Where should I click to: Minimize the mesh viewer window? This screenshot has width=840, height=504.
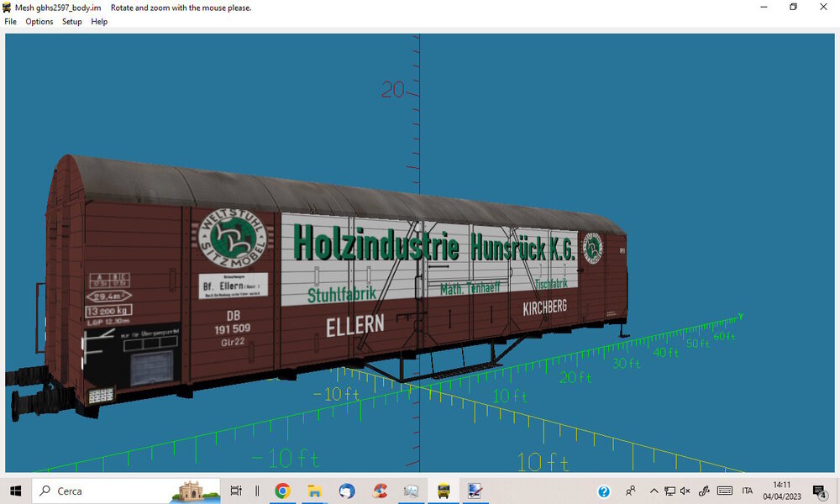[764, 7]
